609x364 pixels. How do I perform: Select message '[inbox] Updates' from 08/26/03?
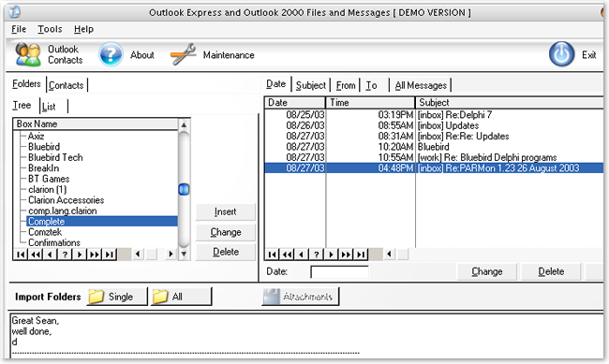pyautogui.click(x=434, y=125)
